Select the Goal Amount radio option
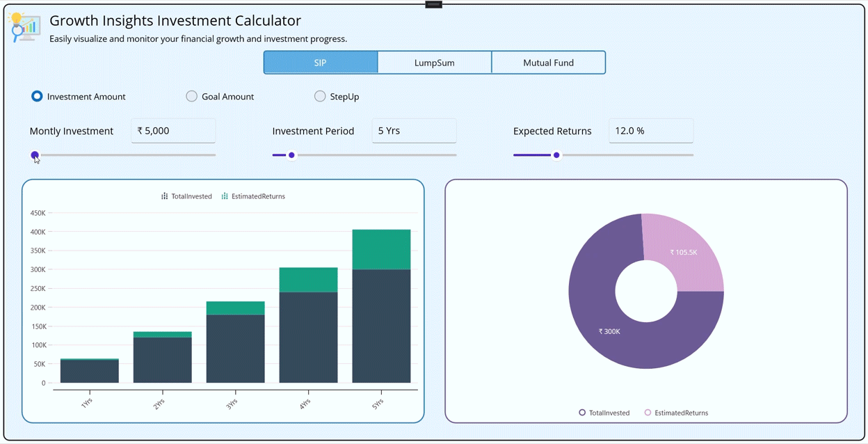Image resolution: width=868 pixels, height=444 pixels. (x=192, y=97)
